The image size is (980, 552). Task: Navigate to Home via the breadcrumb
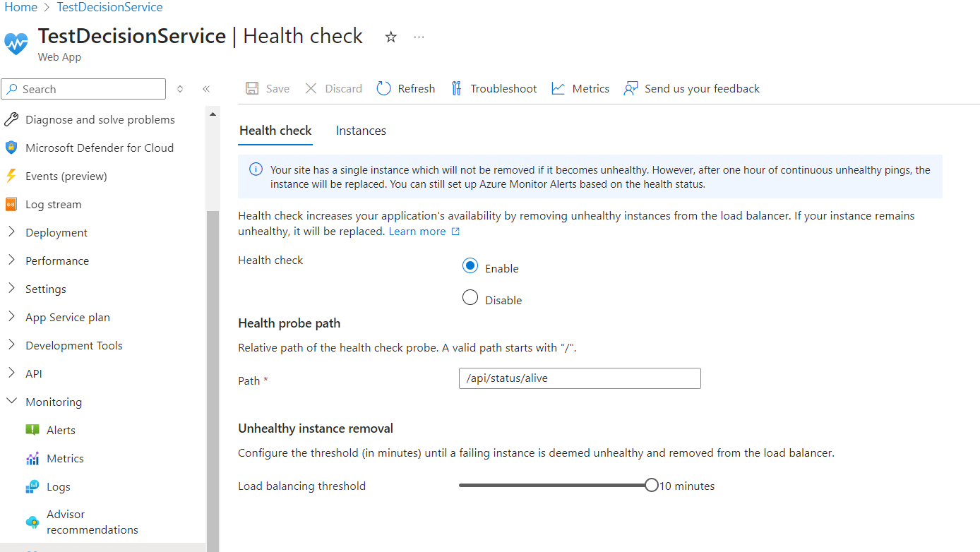point(20,7)
